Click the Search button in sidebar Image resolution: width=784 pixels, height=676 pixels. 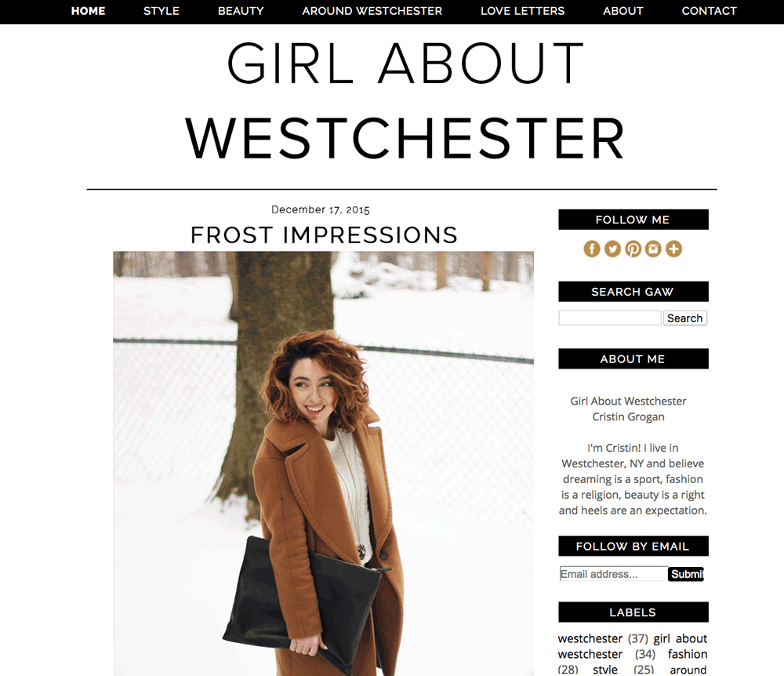(x=685, y=318)
